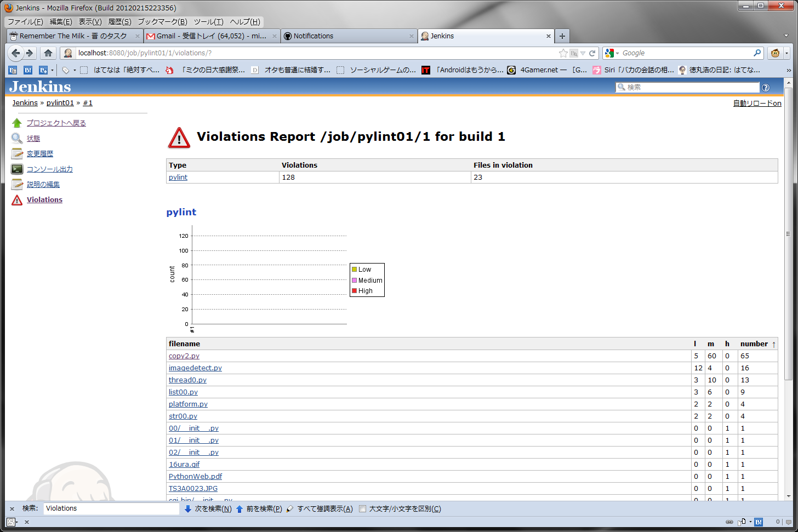The image size is (798, 532).
Task: Click the Jenkins search help question icon
Action: pos(766,88)
